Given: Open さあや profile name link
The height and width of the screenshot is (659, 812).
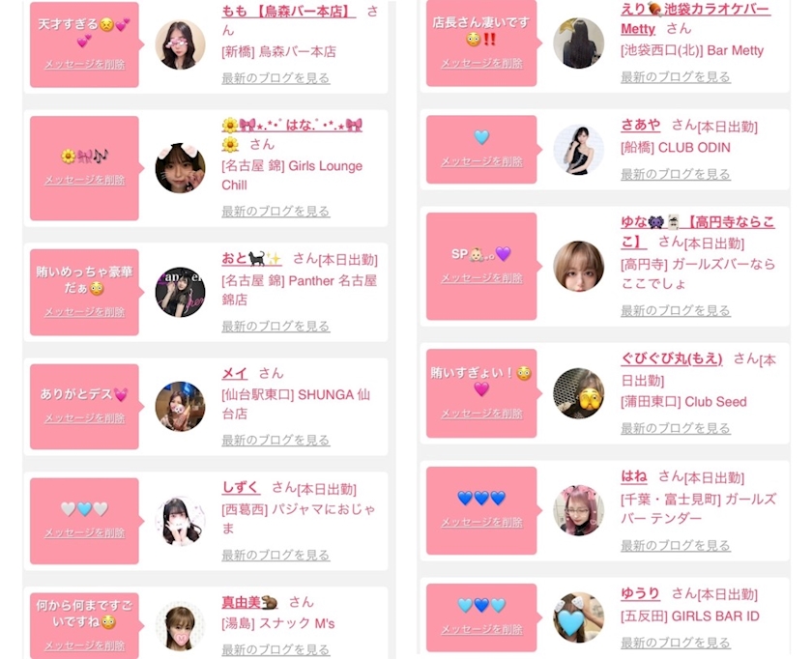Looking at the screenshot, I should [641, 125].
